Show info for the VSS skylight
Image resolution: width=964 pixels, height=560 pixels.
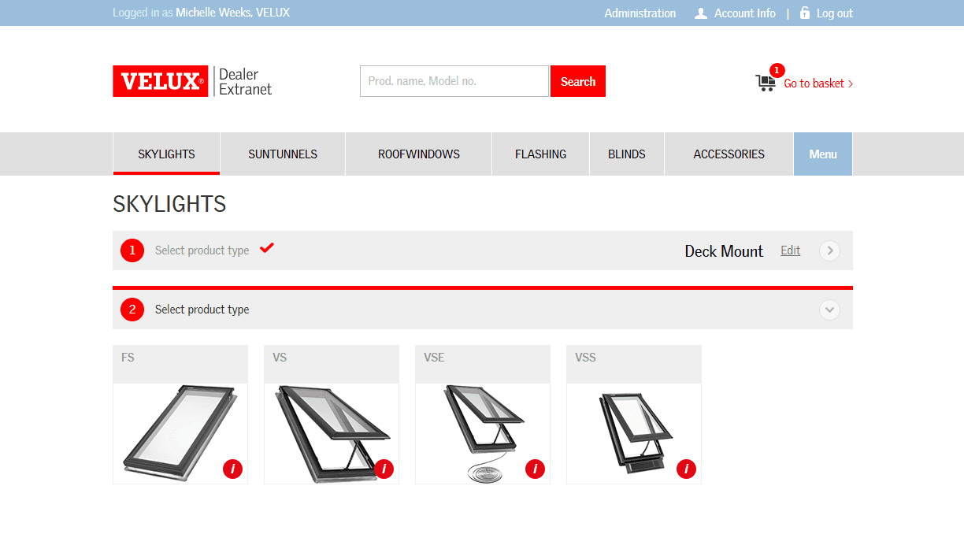(x=686, y=469)
